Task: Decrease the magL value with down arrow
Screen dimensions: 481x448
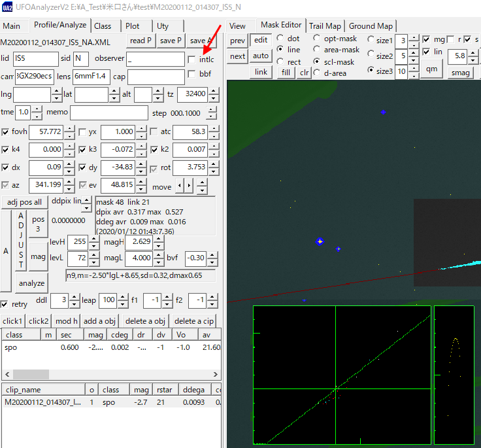Action: [159, 261]
